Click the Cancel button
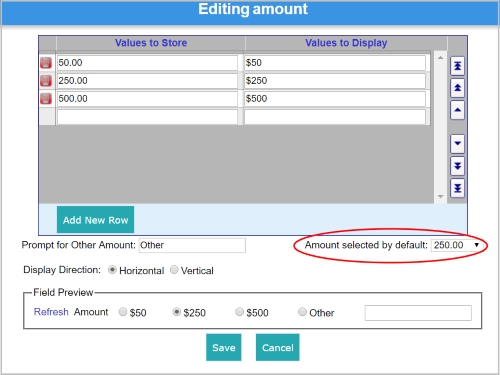The height and width of the screenshot is (375, 500). coord(278,347)
